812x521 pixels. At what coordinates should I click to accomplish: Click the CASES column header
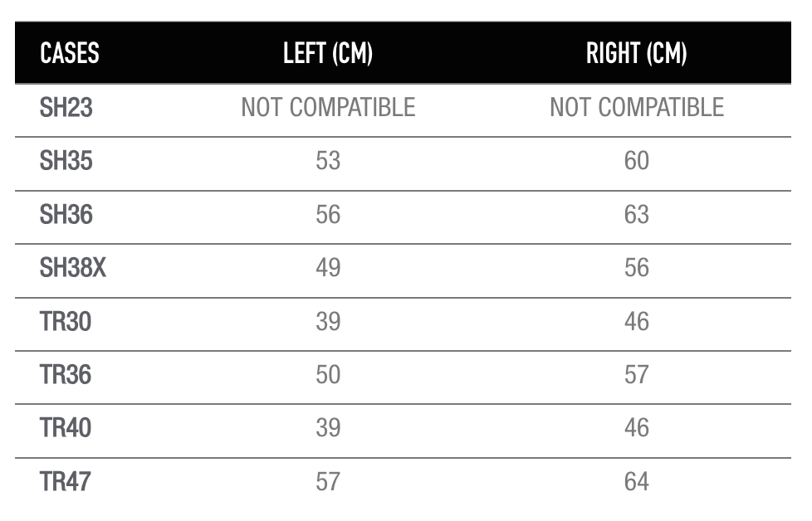pyautogui.click(x=70, y=53)
